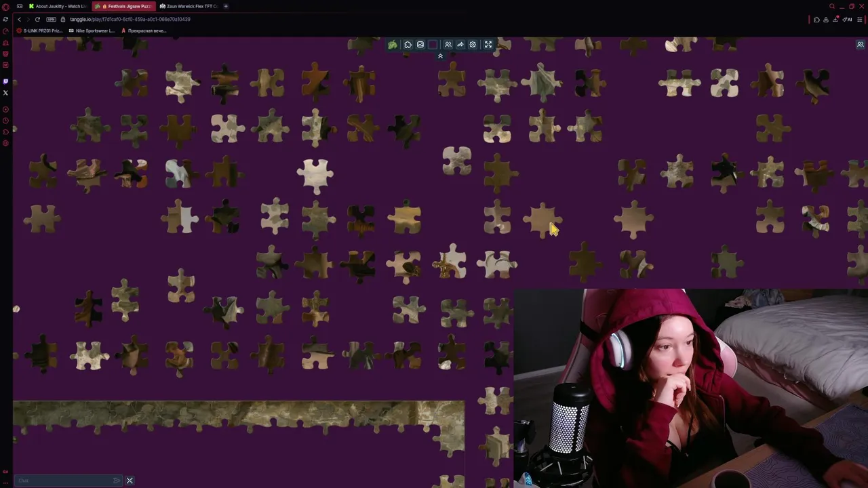Image resolution: width=868 pixels, height=488 pixels.
Task: Open a new browser tab
Action: click(226, 6)
